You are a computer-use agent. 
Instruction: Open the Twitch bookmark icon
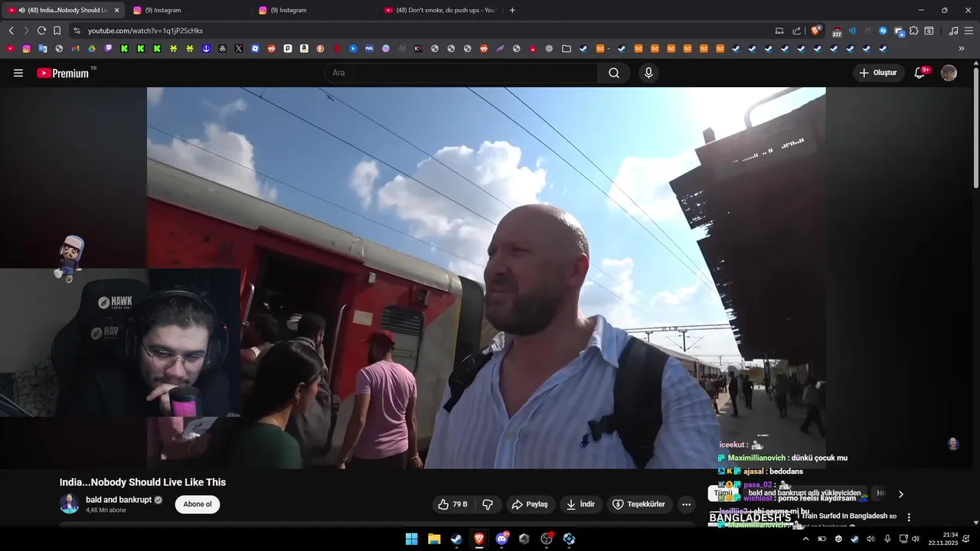108,48
